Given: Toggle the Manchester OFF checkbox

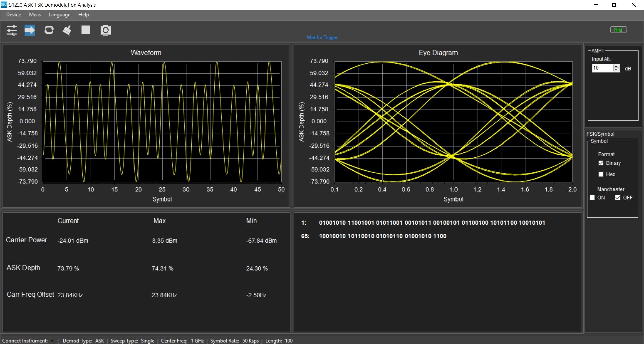Looking at the screenshot, I should coord(618,198).
